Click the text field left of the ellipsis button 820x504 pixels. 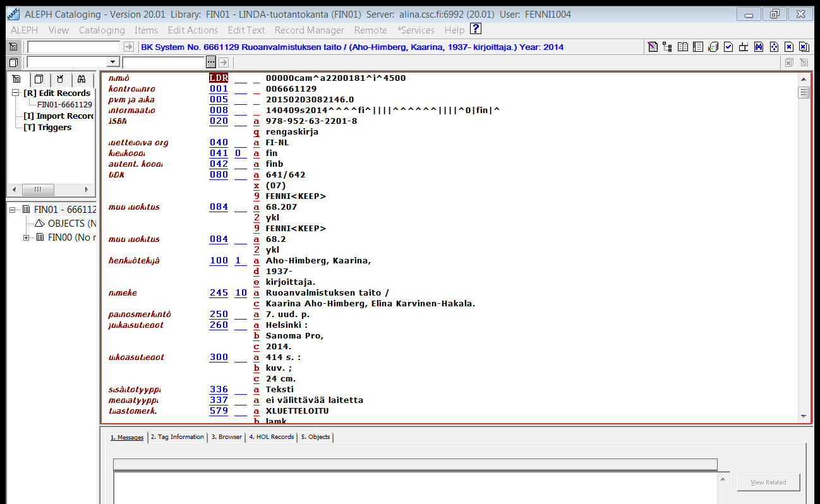tap(164, 62)
